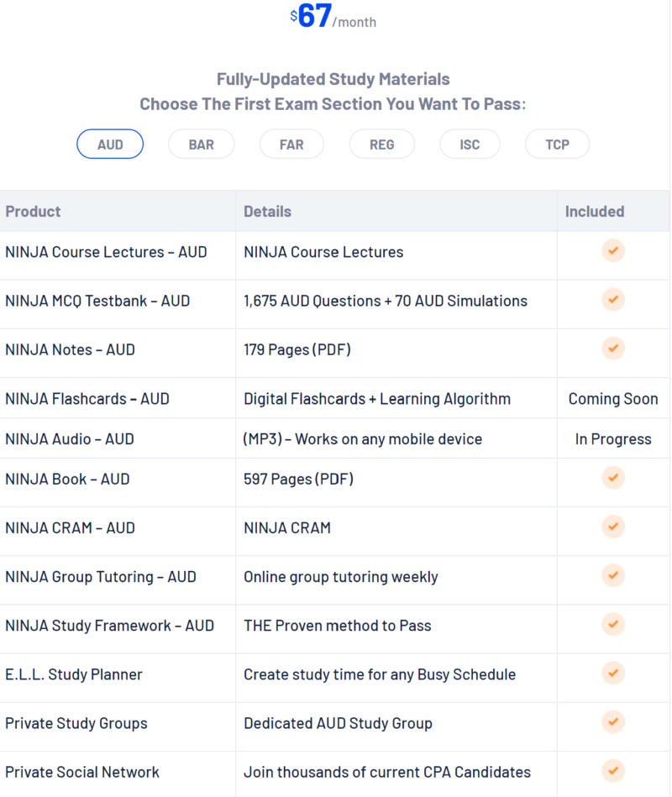Click 'Join thousands of current CPA Candidates'
672x797 pixels.
coord(387,772)
